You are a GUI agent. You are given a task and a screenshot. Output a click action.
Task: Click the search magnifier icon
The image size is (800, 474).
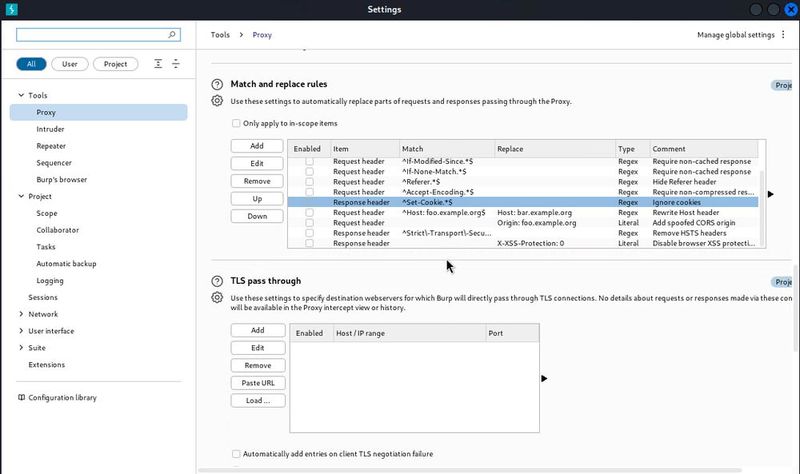172,34
